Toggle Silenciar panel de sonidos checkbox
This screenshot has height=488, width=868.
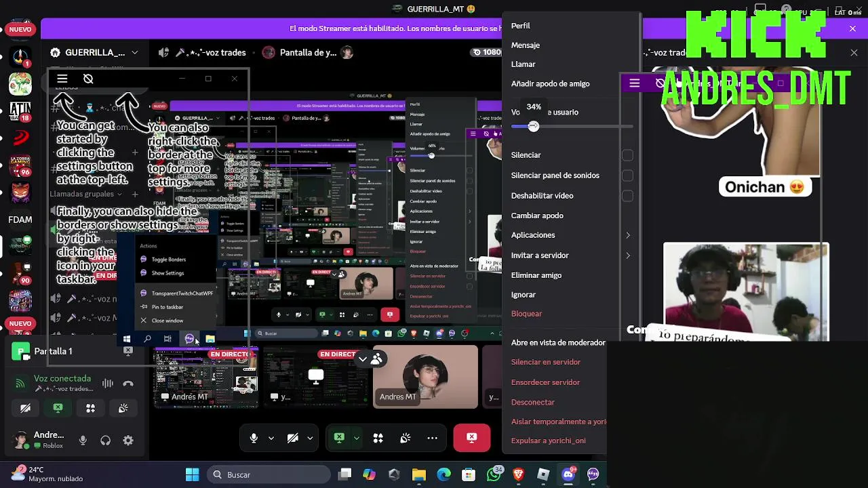pyautogui.click(x=627, y=176)
